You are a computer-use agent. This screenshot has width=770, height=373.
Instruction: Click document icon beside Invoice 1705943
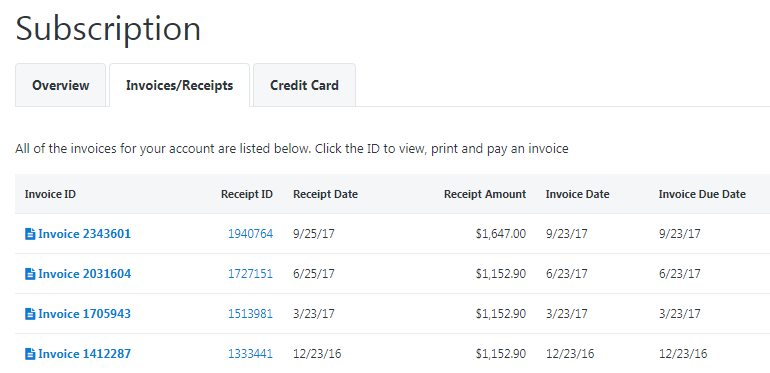pos(30,314)
